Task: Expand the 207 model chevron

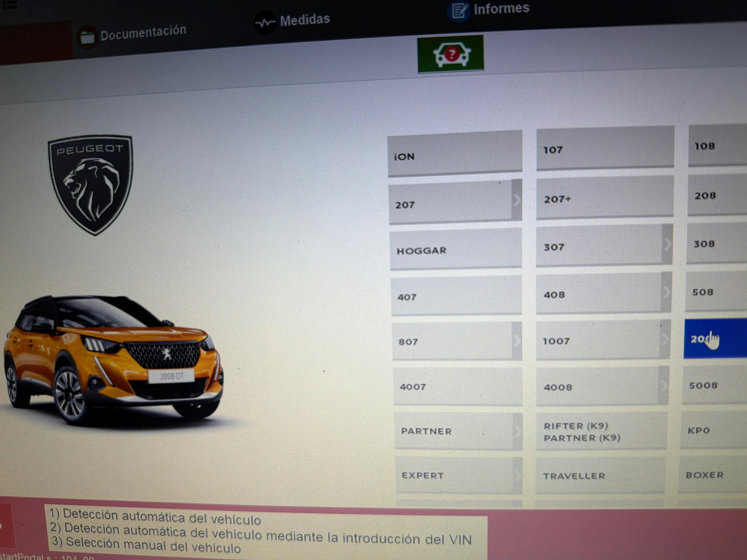Action: coord(517,200)
